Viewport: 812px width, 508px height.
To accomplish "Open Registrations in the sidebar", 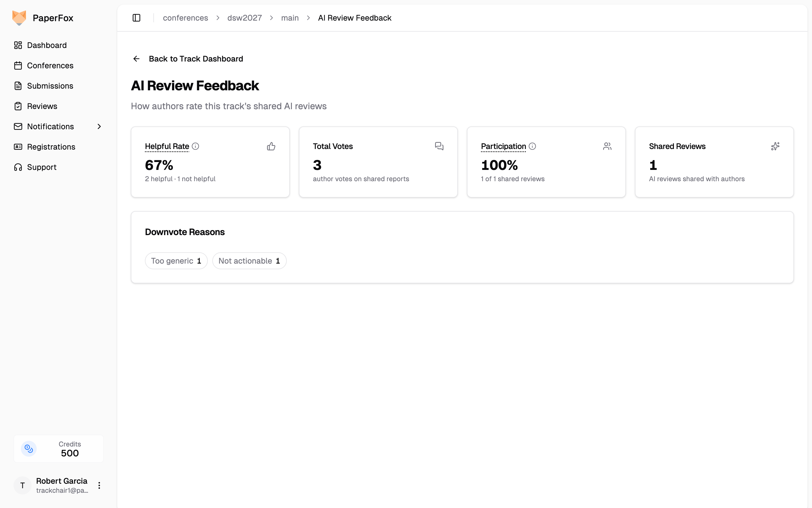I will pyautogui.click(x=58, y=147).
